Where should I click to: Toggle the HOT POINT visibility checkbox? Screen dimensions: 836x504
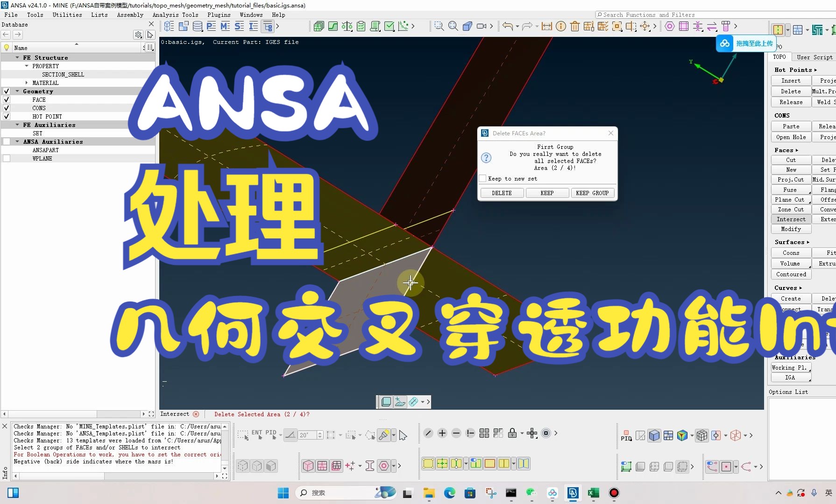point(7,116)
